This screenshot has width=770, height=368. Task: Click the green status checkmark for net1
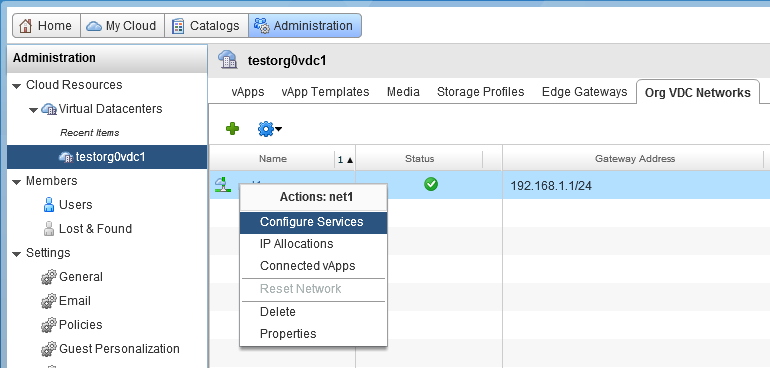tap(431, 184)
